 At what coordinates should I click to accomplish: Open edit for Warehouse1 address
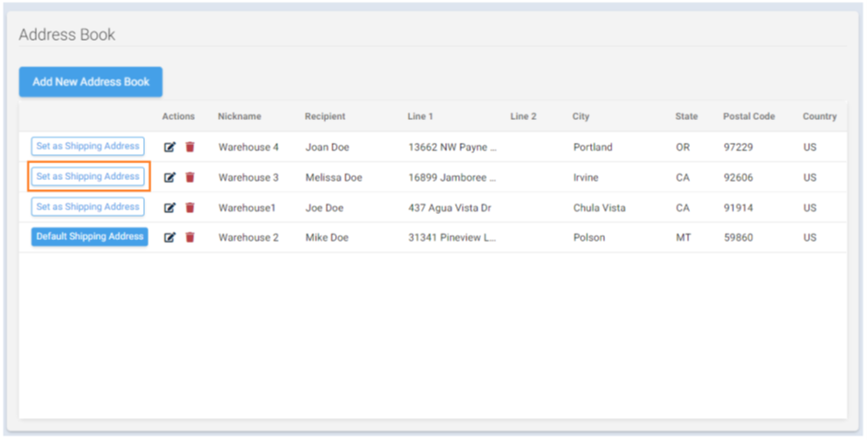click(x=170, y=208)
